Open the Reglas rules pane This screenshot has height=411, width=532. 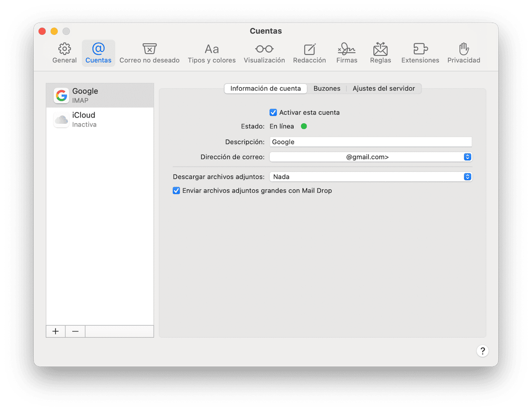coord(380,53)
